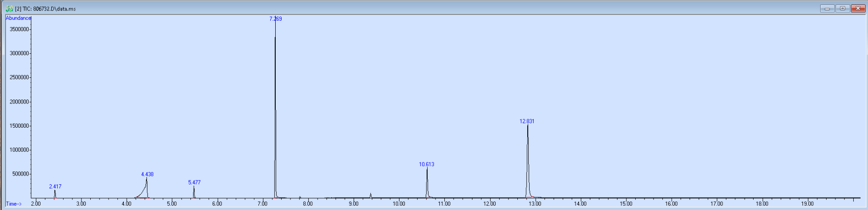Viewport: 868px width, 210px height.
Task: Click the 7.00 time axis tick
Action: coord(263,204)
